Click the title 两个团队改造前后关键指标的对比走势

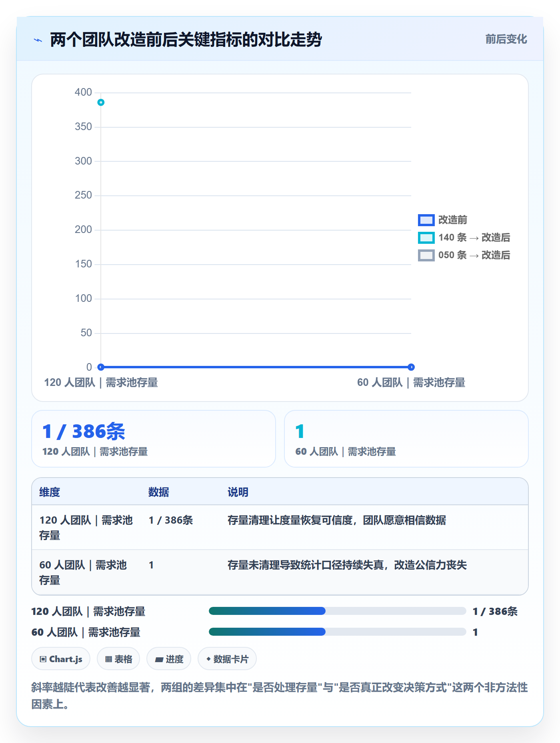[x=186, y=40]
